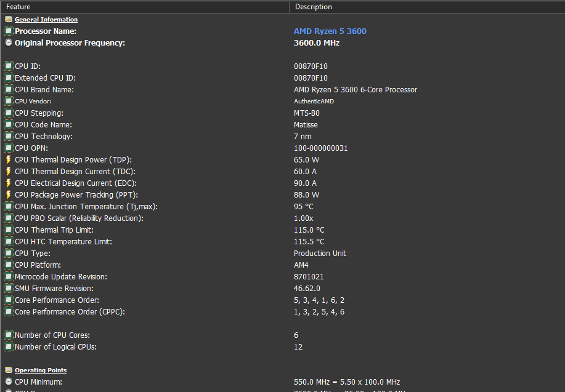565x392 pixels.
Task: Select the core order 5, 3, 4, 1, 6, 2
Action: coord(319,300)
